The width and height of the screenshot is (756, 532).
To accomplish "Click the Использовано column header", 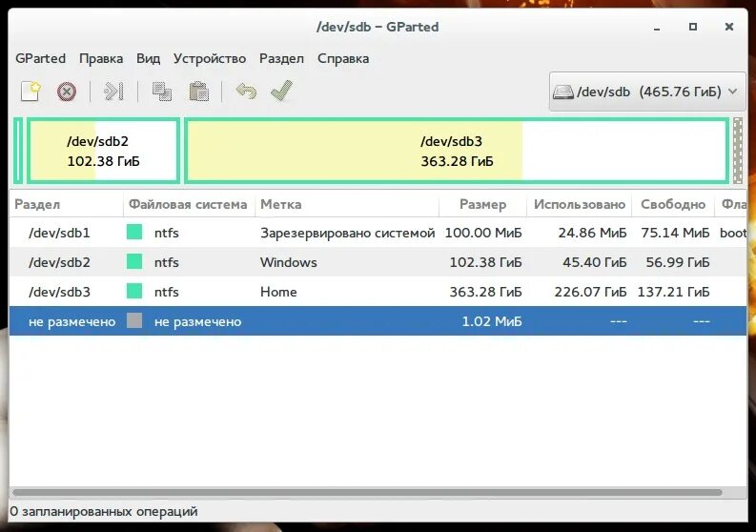I will 579,204.
